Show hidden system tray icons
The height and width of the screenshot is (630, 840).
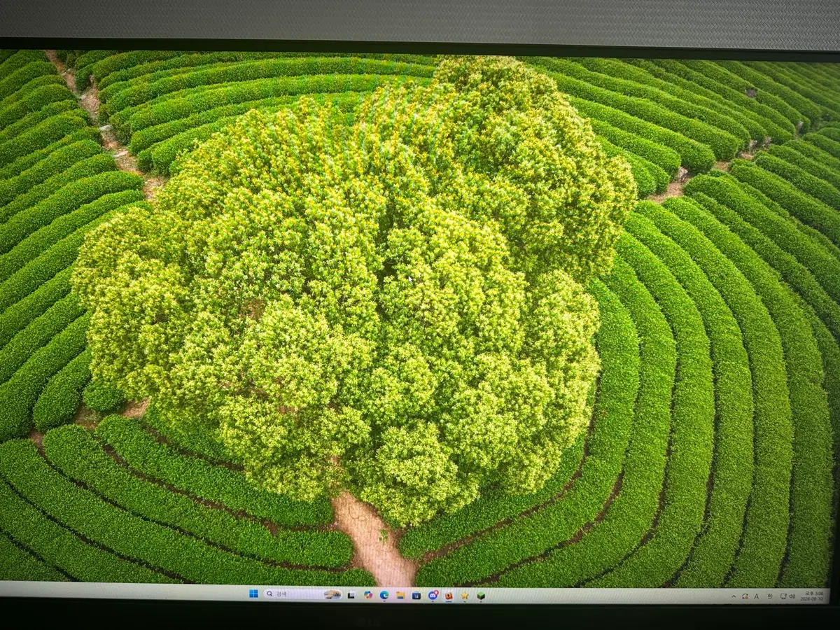pos(734,596)
